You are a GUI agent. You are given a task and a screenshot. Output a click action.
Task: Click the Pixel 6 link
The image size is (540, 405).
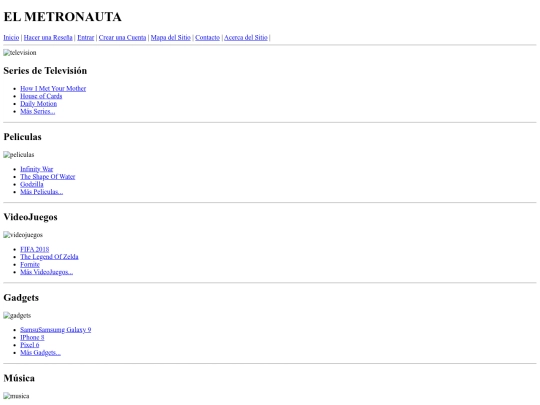coord(30,345)
